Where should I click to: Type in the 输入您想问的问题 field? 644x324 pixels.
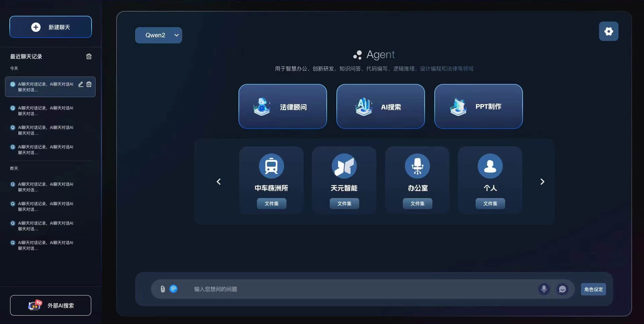pyautogui.click(x=362, y=289)
